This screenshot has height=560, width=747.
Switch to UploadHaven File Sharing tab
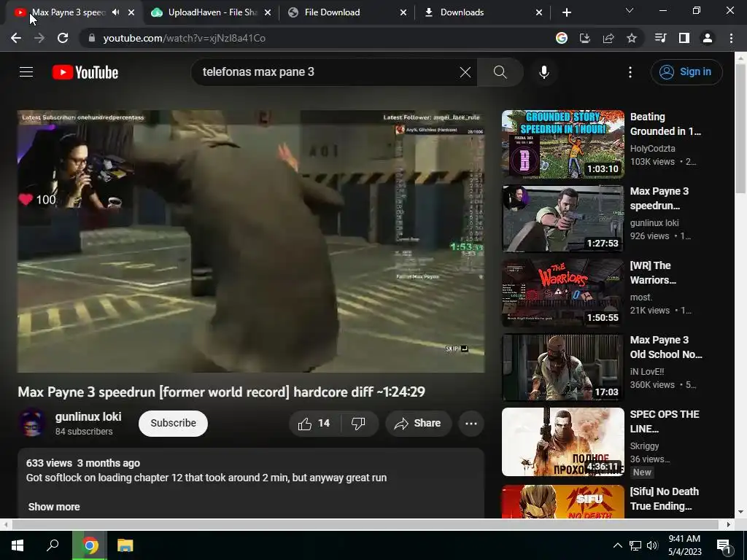212,12
